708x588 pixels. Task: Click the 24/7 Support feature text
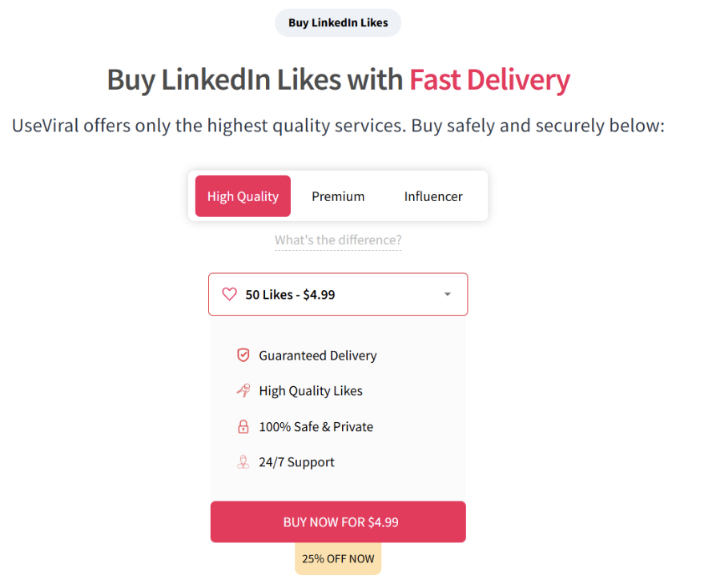click(x=296, y=462)
